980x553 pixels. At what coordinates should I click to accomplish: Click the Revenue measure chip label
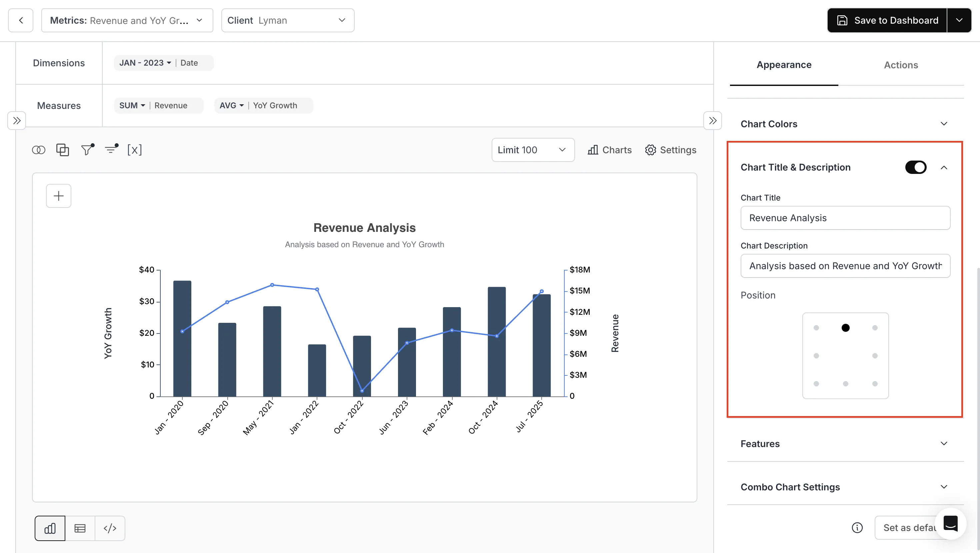(x=171, y=105)
